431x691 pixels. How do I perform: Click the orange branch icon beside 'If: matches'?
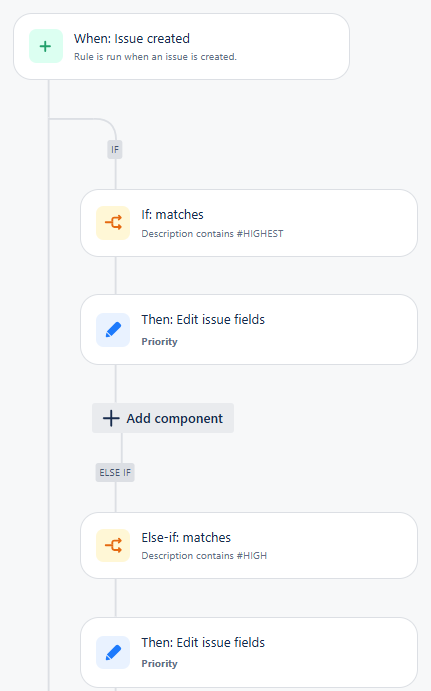click(x=113, y=223)
